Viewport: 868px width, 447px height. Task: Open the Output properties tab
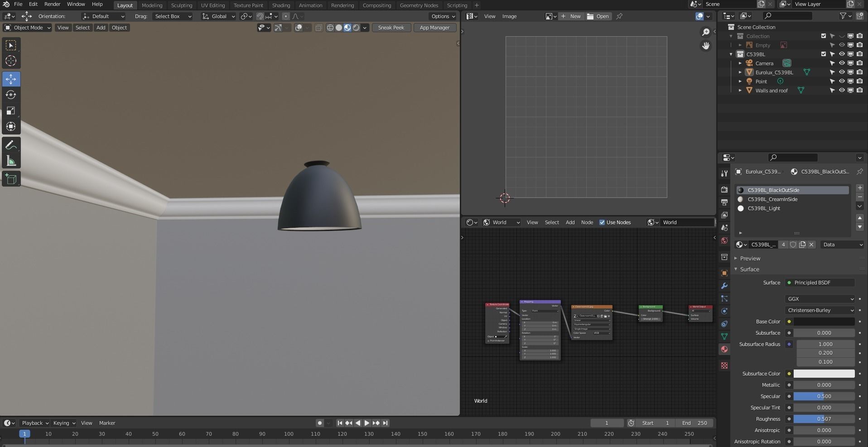tap(724, 202)
